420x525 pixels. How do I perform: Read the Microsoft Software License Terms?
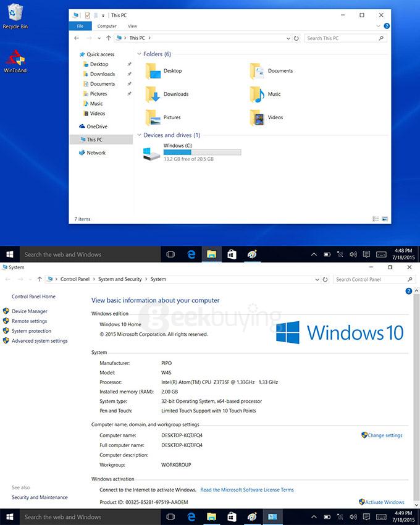tap(247, 490)
